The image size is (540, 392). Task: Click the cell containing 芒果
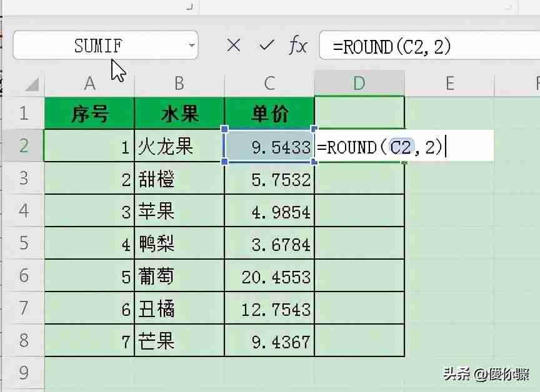[x=179, y=340]
